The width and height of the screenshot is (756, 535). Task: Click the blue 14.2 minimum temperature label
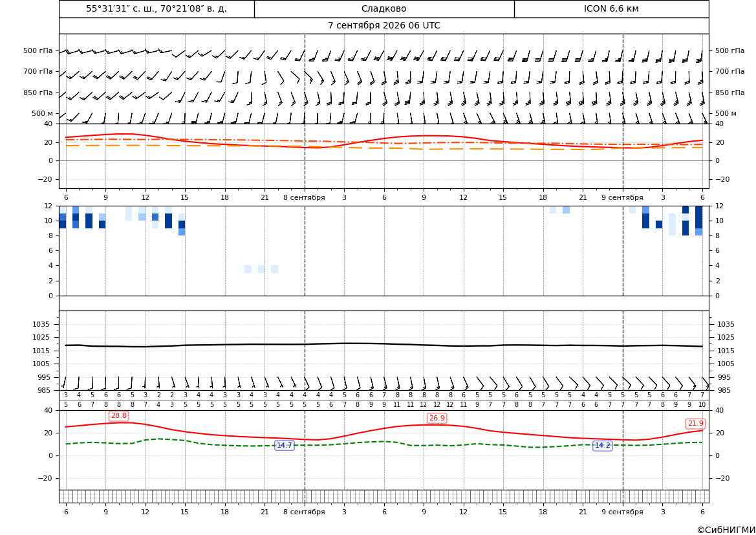coord(602,445)
